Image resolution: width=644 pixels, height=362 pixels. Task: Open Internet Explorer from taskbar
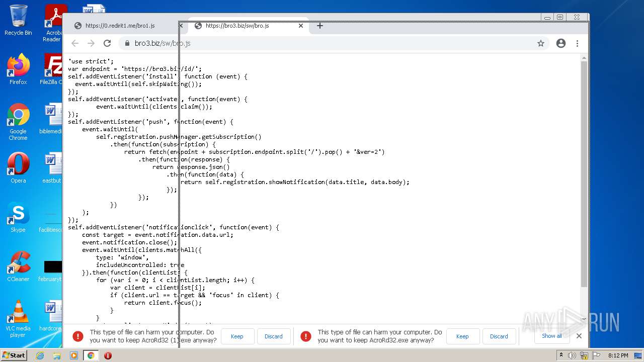40,355
